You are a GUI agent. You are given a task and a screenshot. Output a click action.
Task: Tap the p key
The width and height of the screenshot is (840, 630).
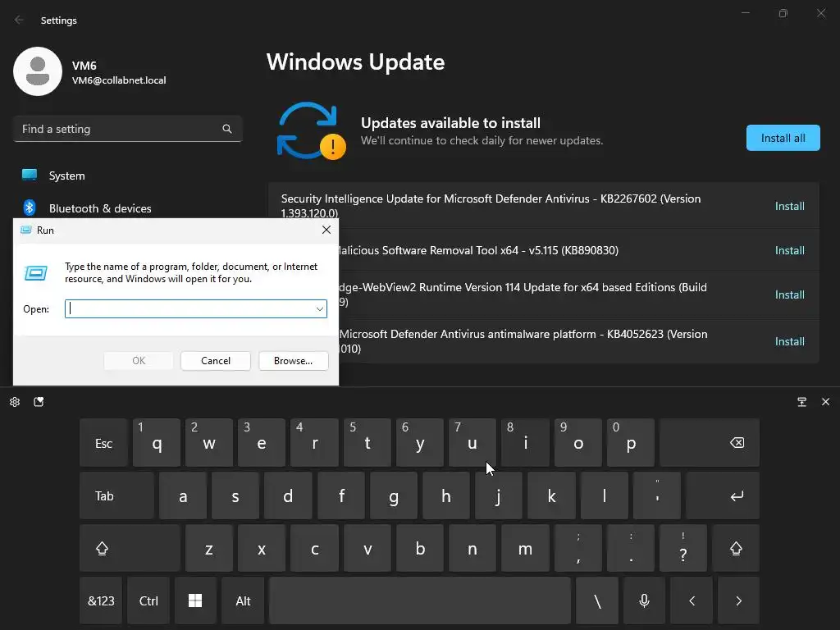(631, 443)
